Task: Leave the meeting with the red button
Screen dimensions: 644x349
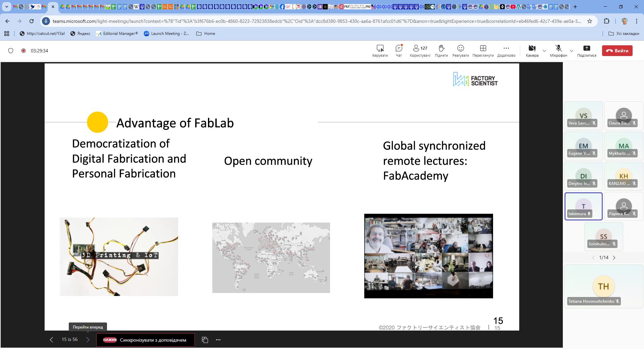Action: tap(617, 51)
